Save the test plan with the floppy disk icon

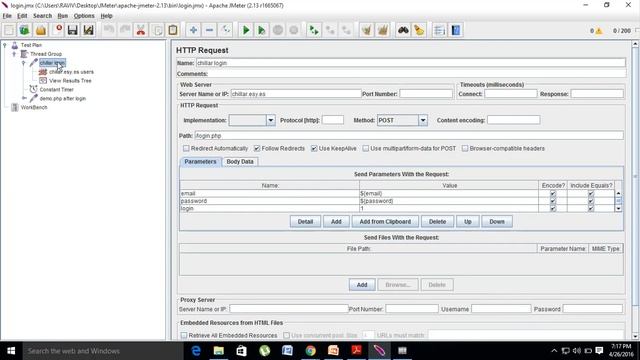[73, 30]
